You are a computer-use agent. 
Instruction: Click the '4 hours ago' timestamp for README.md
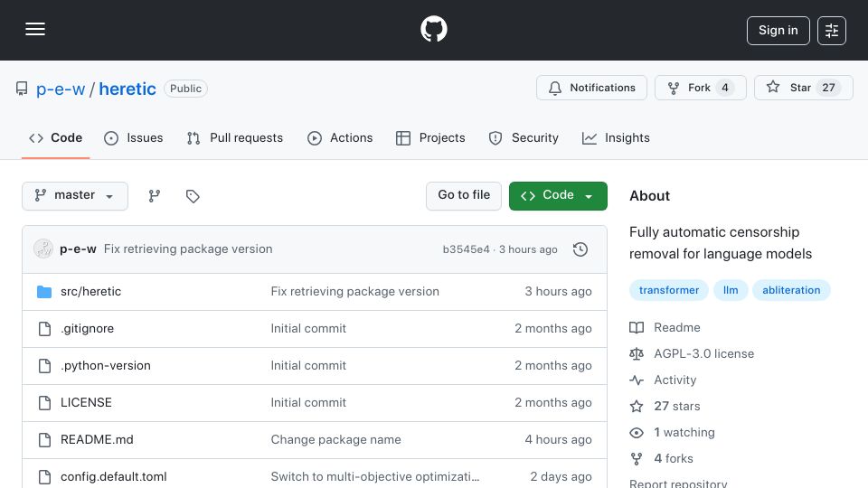pyautogui.click(x=558, y=440)
